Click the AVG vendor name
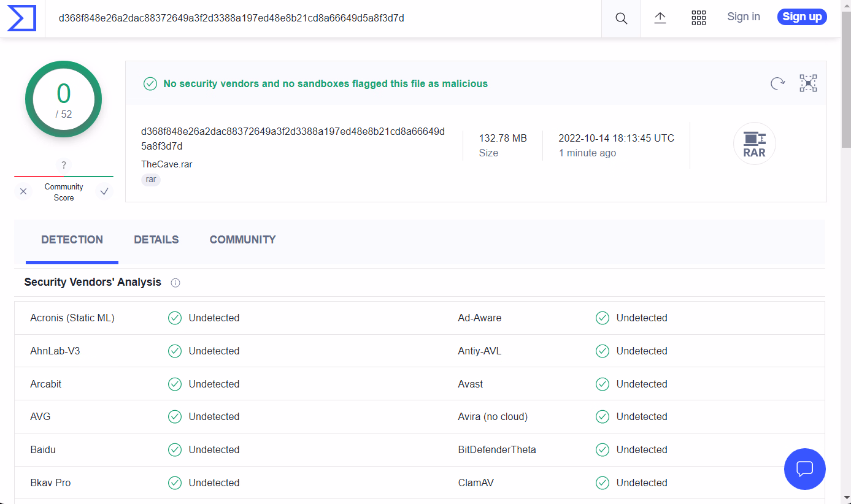The height and width of the screenshot is (504, 851). tap(40, 416)
